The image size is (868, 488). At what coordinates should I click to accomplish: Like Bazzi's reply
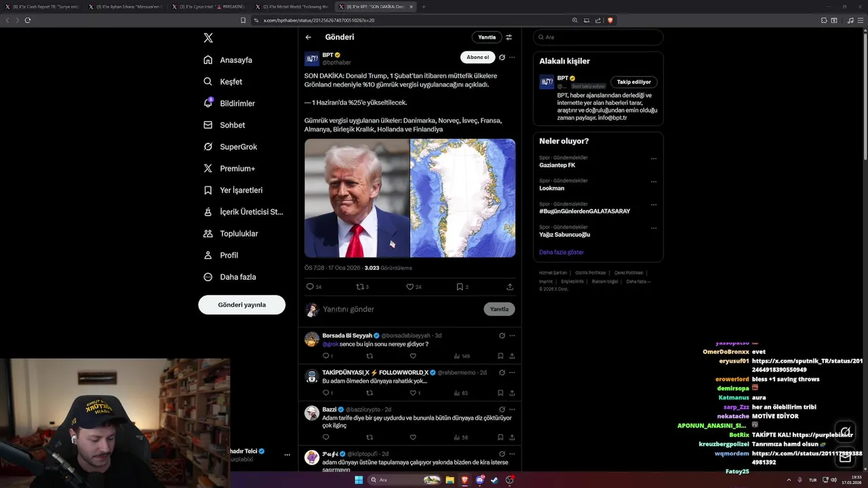412,437
